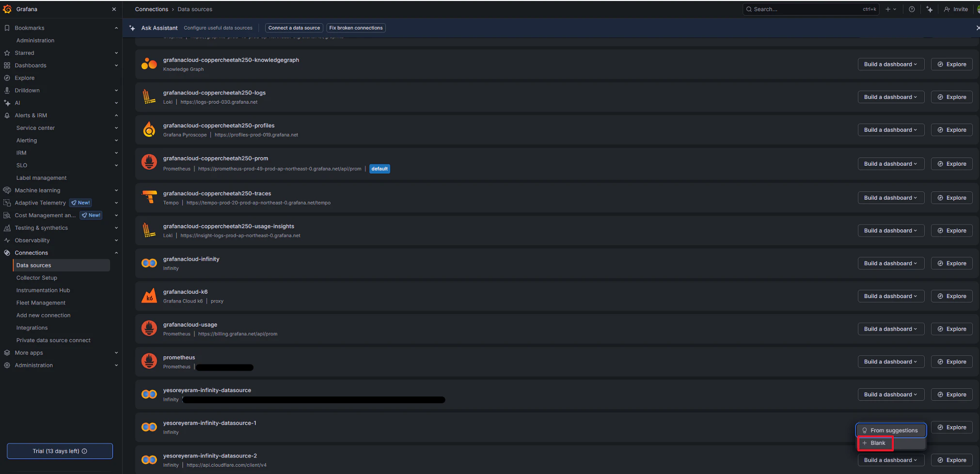The width and height of the screenshot is (980, 474).
Task: Open Build a dashboard dropdown for yesoreyeram-infinity-datasource-2
Action: (x=891, y=460)
